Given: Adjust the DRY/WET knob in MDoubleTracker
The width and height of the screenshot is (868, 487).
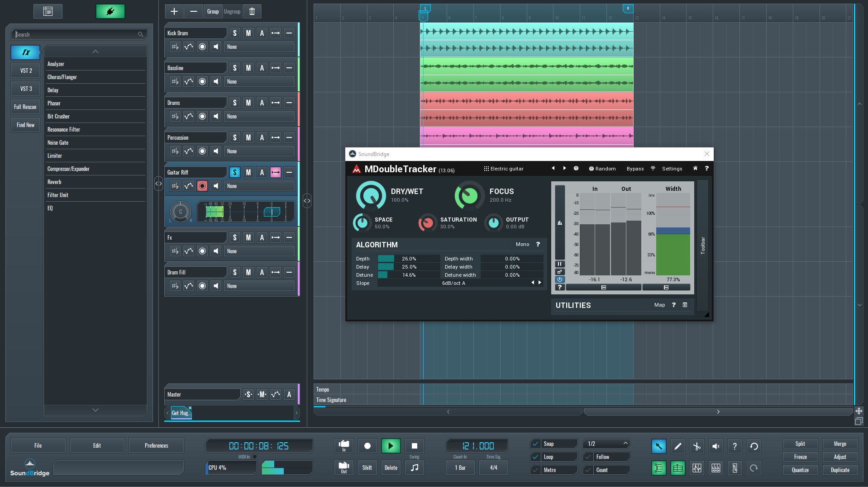Looking at the screenshot, I should coord(371,195).
